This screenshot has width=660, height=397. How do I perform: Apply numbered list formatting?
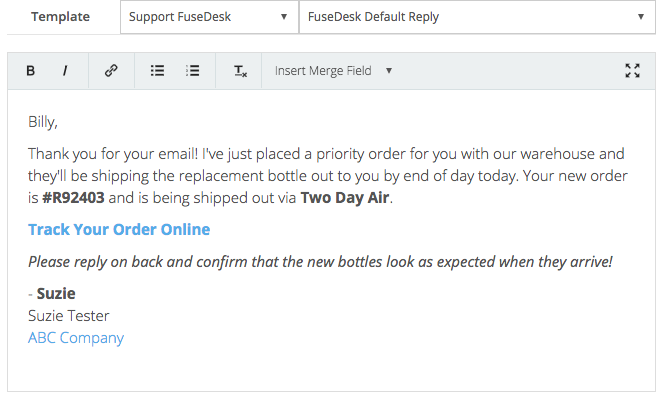192,70
